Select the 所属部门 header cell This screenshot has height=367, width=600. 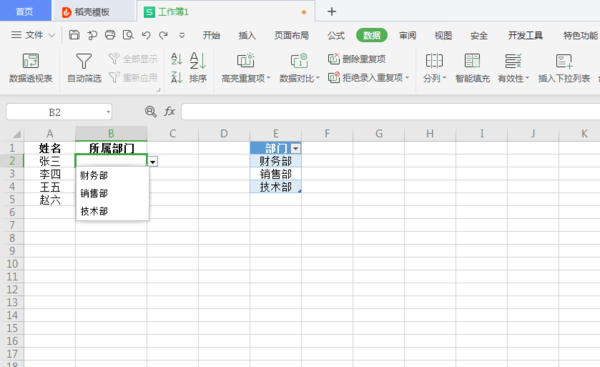[111, 148]
